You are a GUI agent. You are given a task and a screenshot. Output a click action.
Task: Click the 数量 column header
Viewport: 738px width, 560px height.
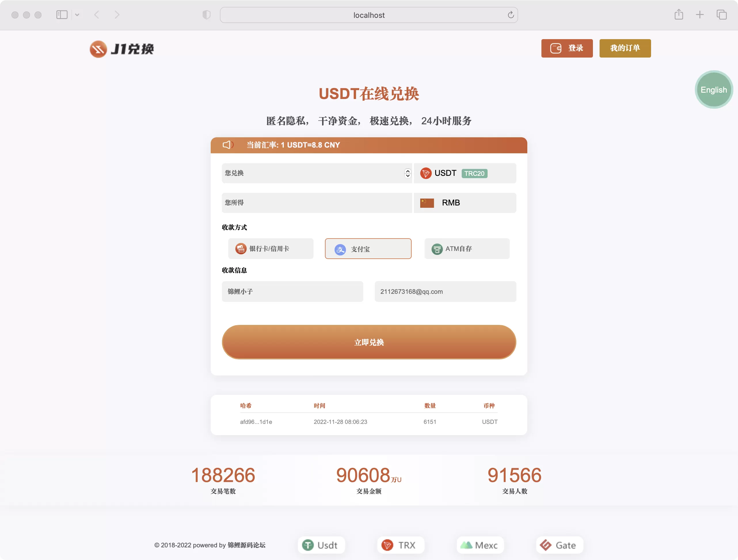pyautogui.click(x=430, y=405)
